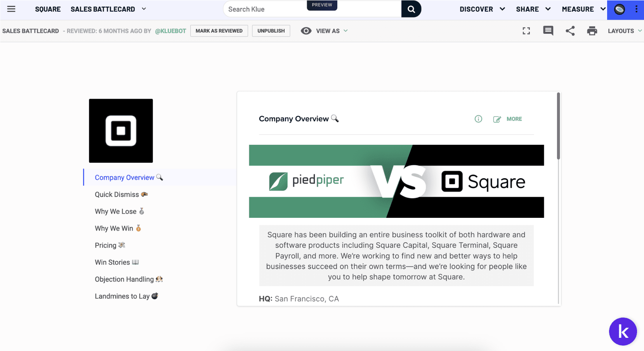Click Mark as Reviewed button
Image resolution: width=644 pixels, height=351 pixels.
[219, 31]
